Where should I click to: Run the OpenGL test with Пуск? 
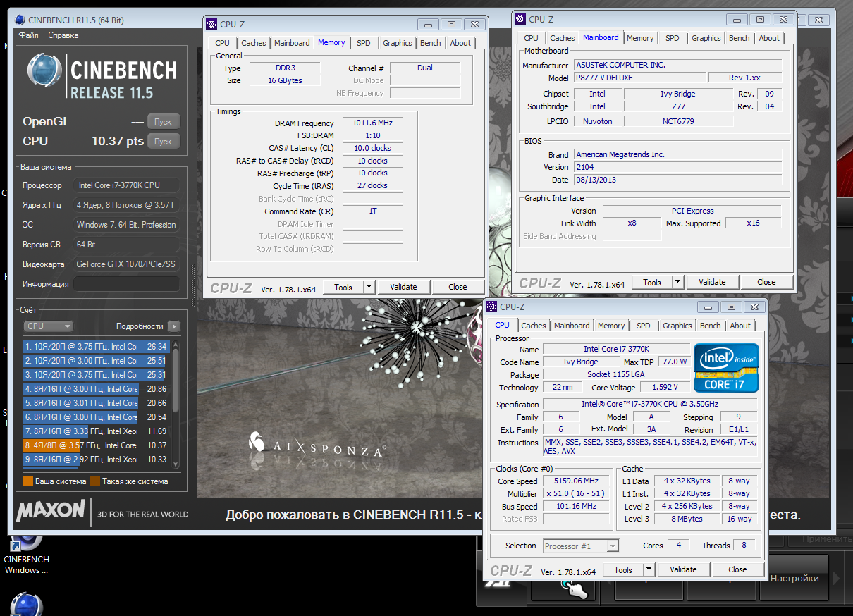164,121
